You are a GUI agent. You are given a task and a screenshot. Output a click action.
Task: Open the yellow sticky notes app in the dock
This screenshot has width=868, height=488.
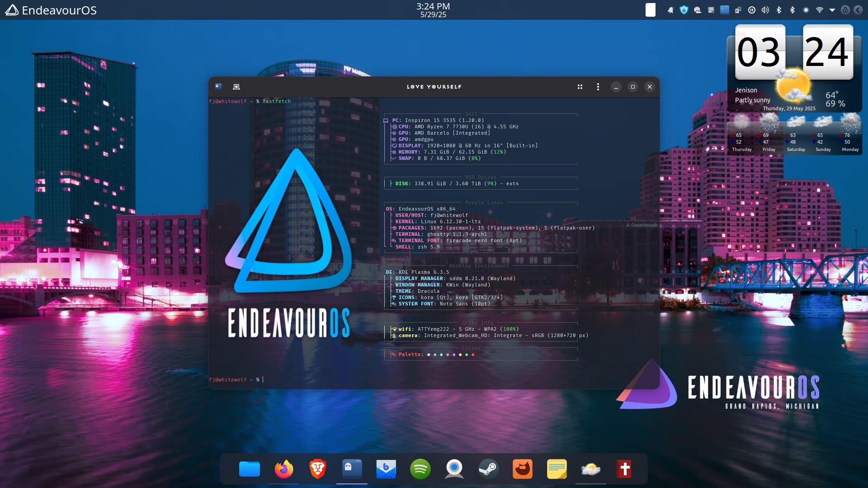pos(557,469)
